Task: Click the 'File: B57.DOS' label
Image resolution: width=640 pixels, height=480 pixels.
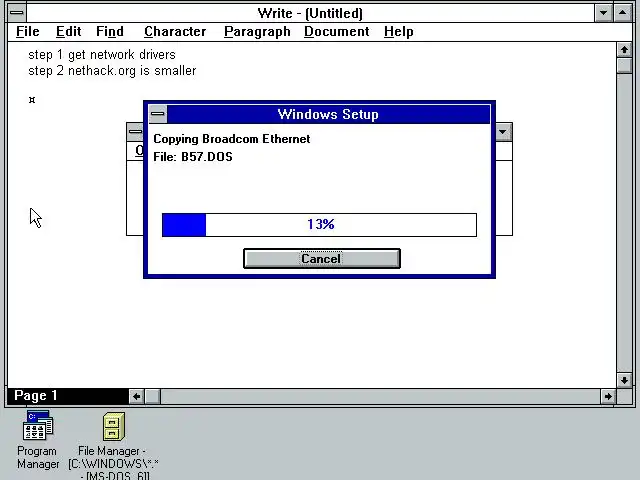Action: coord(193,157)
